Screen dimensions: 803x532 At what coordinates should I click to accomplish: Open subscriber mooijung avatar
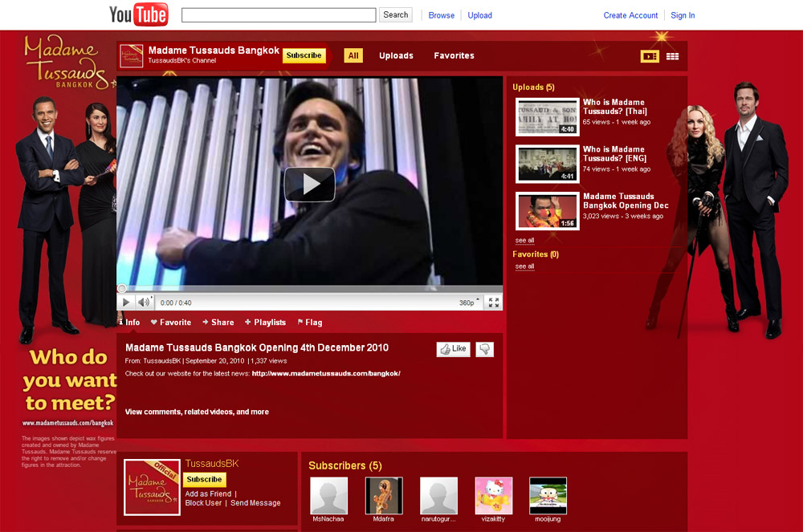548,495
